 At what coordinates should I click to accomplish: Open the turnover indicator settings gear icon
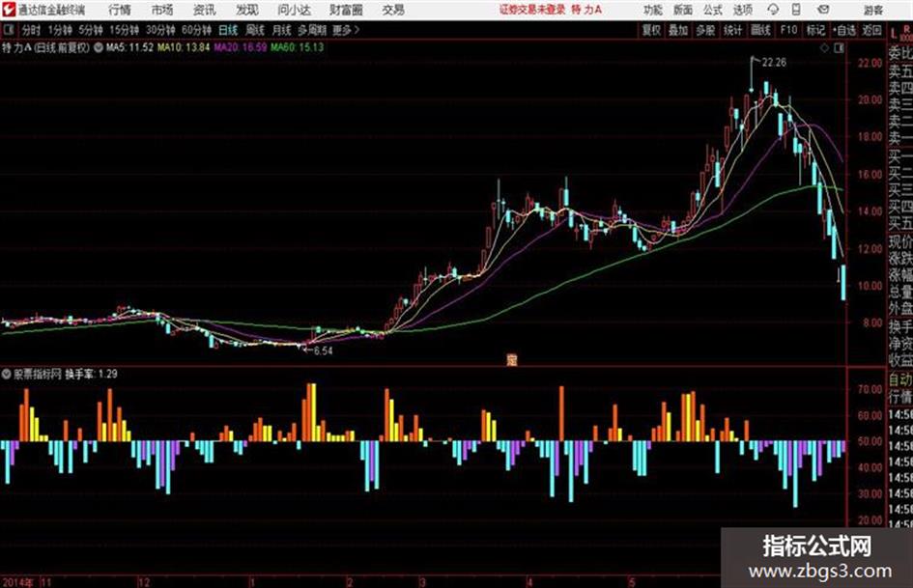[x=7, y=374]
